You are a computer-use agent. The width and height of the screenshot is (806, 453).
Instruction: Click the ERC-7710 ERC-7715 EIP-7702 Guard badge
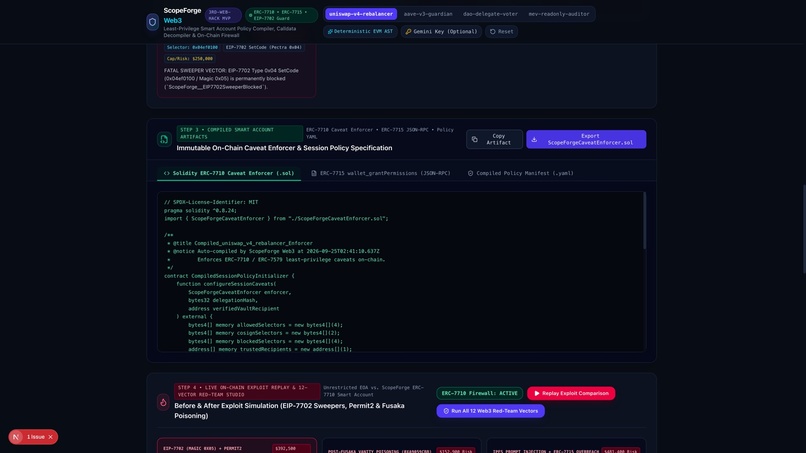pos(281,15)
